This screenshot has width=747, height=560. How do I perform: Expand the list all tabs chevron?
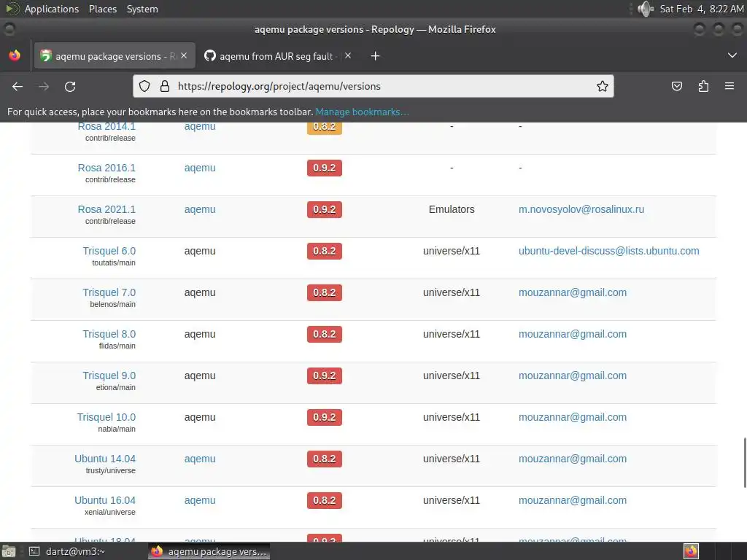coord(732,55)
